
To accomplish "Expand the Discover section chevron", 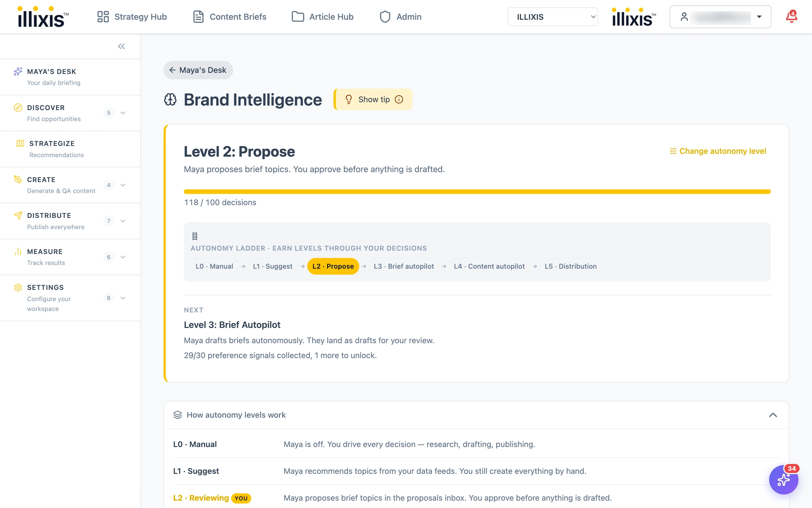I will point(123,113).
